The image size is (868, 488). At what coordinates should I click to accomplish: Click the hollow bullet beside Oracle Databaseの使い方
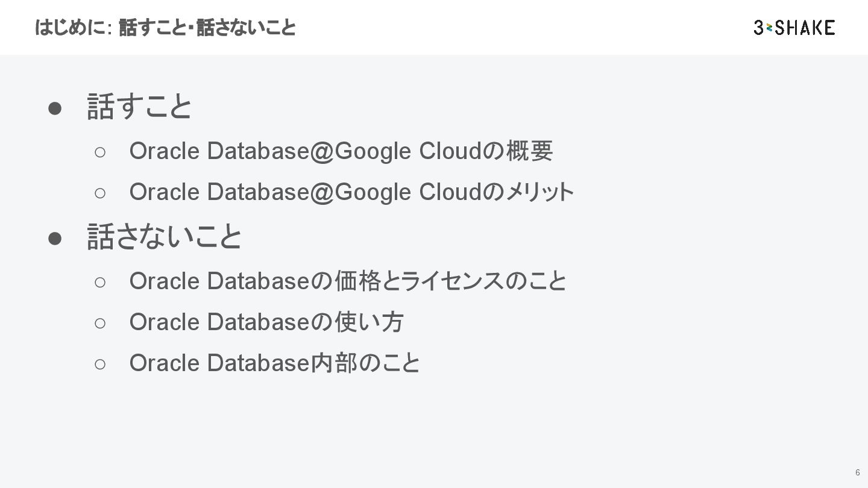pos(100,322)
